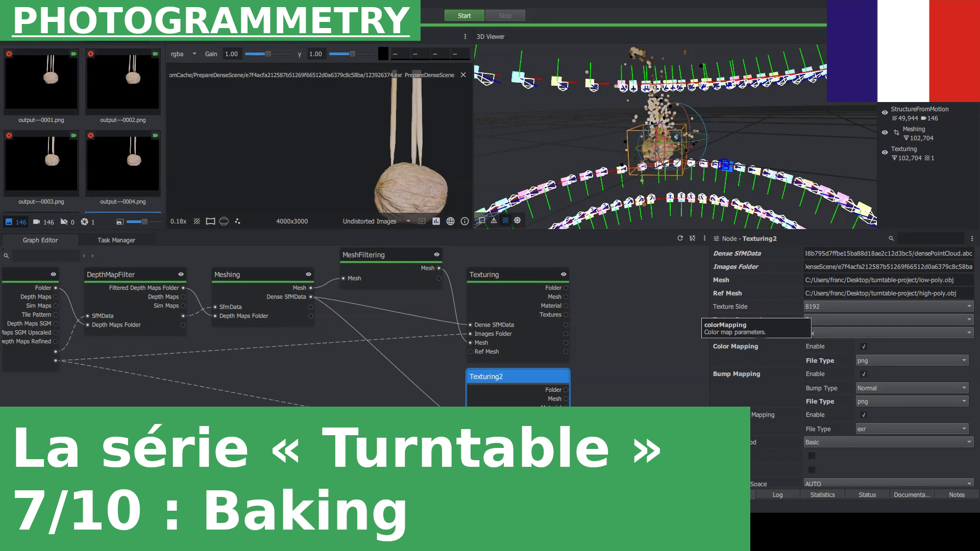Click the Gain value field
This screenshot has height=551, width=980.
(x=232, y=54)
